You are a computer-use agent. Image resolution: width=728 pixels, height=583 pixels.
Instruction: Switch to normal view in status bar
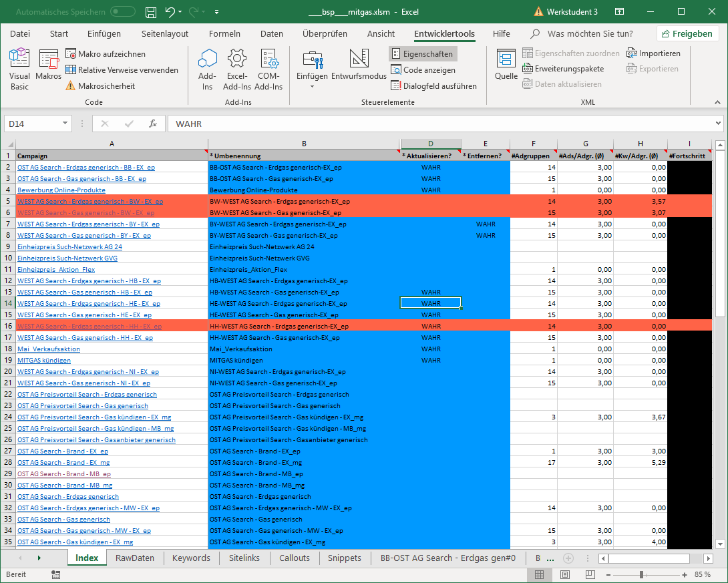tap(539, 575)
